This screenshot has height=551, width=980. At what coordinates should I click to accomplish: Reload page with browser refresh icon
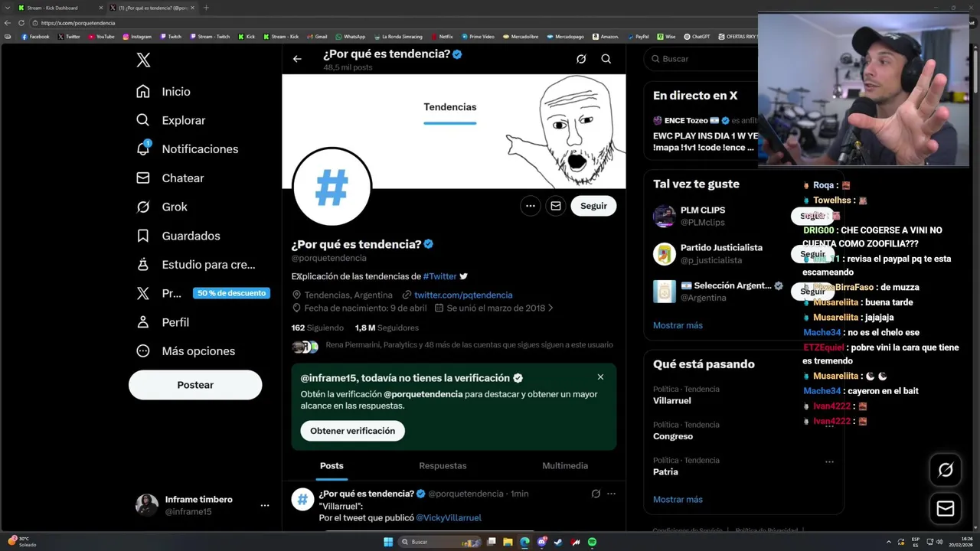tap(21, 23)
